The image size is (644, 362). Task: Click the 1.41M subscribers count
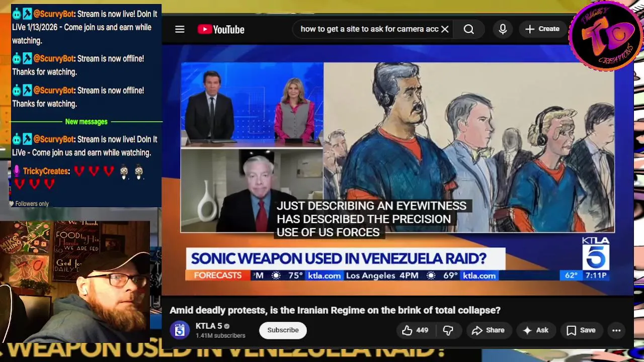(220, 336)
